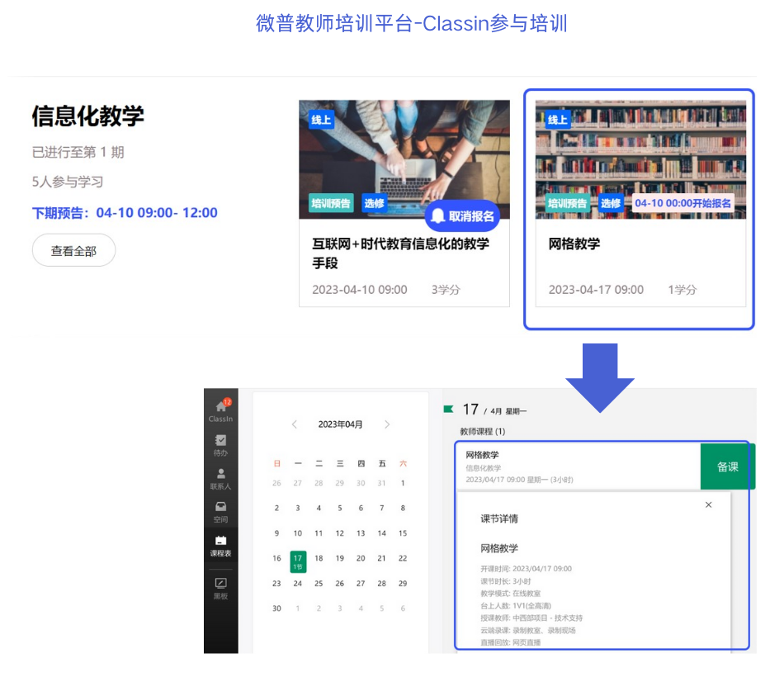
Task: Select April 10 in the calendar
Action: coord(297,533)
